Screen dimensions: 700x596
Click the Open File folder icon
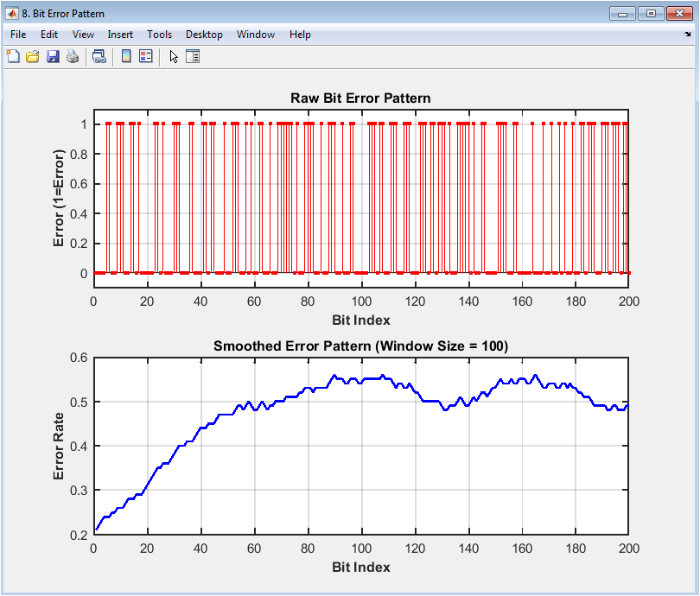tap(33, 57)
